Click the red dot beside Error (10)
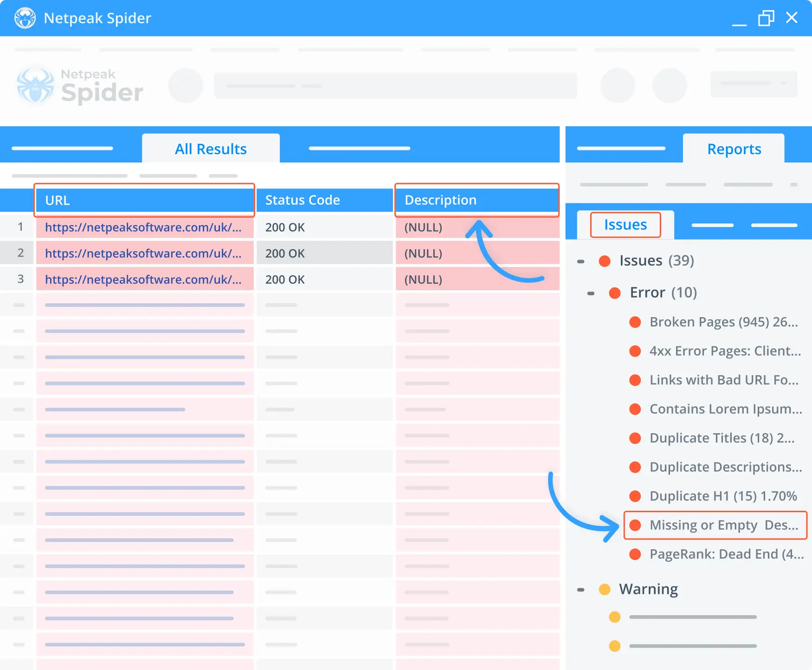The width and height of the screenshot is (812, 670). click(615, 293)
